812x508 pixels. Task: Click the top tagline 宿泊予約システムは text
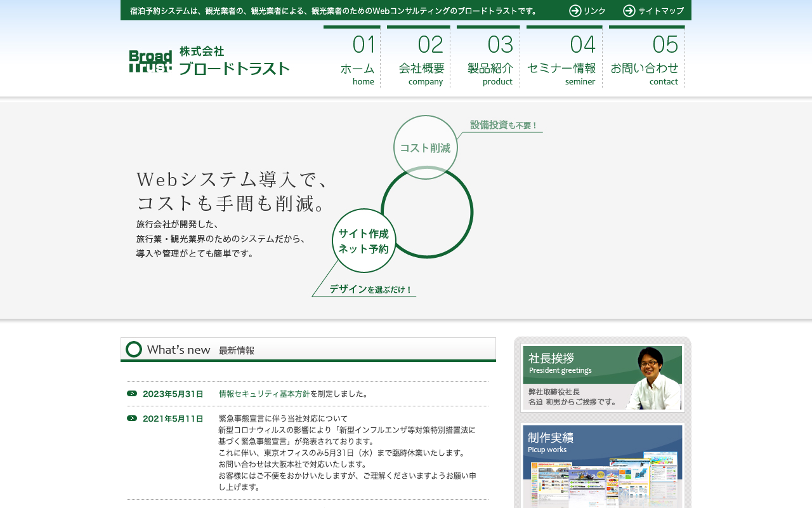point(334,11)
